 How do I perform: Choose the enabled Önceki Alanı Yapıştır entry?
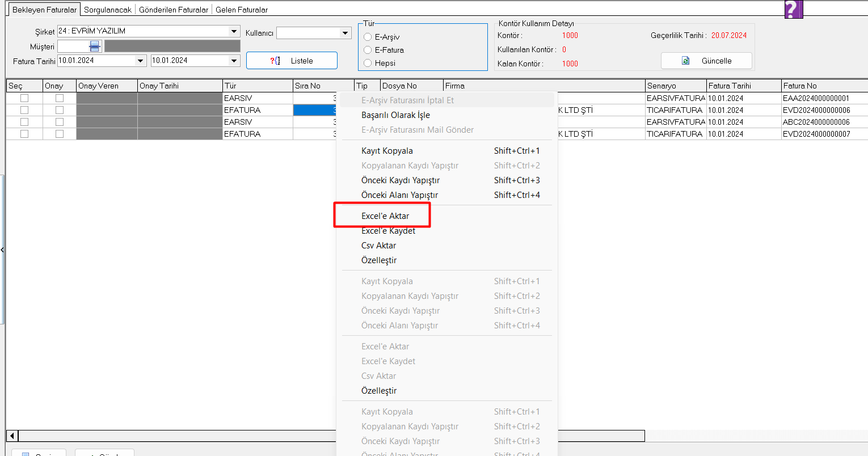(448, 195)
